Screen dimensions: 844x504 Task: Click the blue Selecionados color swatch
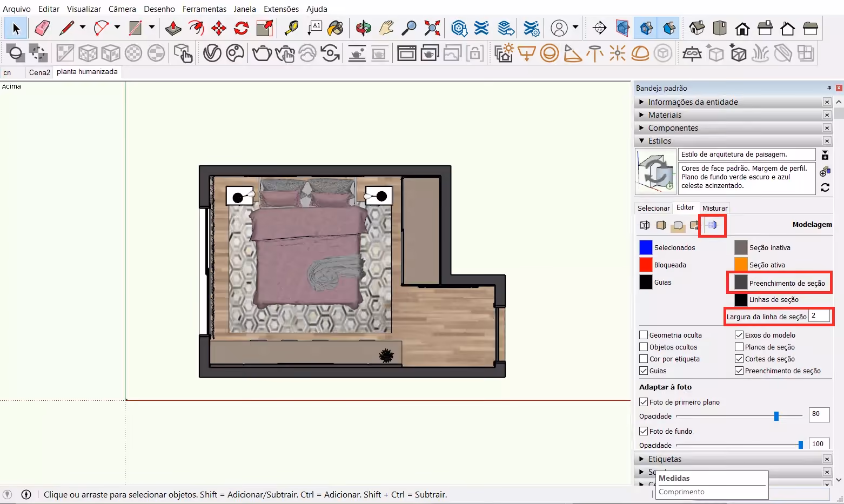tap(646, 247)
